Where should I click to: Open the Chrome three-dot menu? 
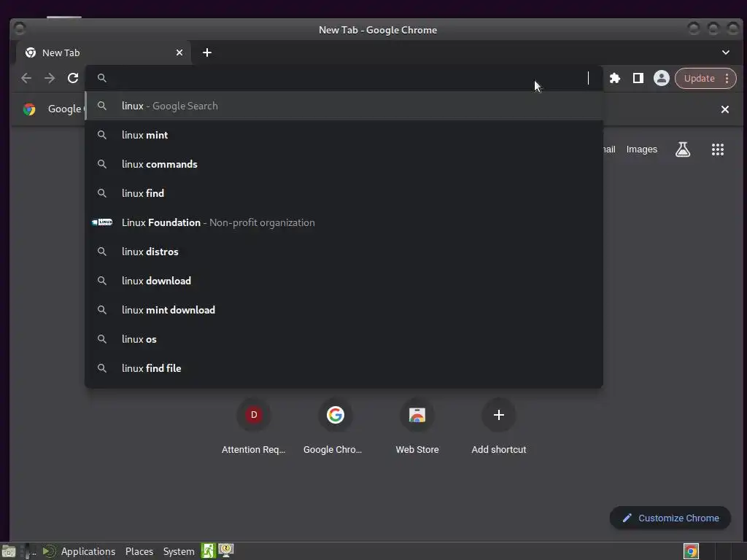[727, 79]
